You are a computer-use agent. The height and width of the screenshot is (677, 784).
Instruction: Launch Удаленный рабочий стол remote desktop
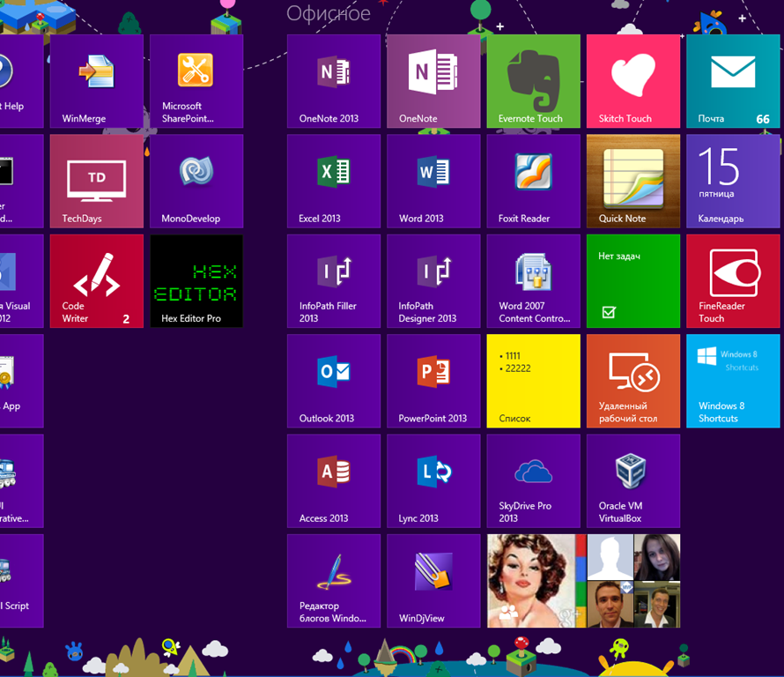(x=633, y=382)
